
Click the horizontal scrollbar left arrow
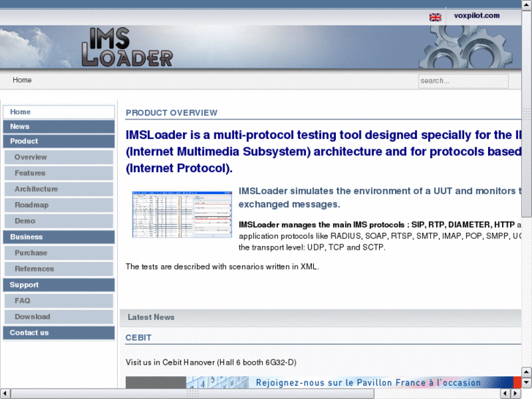tap(4, 394)
